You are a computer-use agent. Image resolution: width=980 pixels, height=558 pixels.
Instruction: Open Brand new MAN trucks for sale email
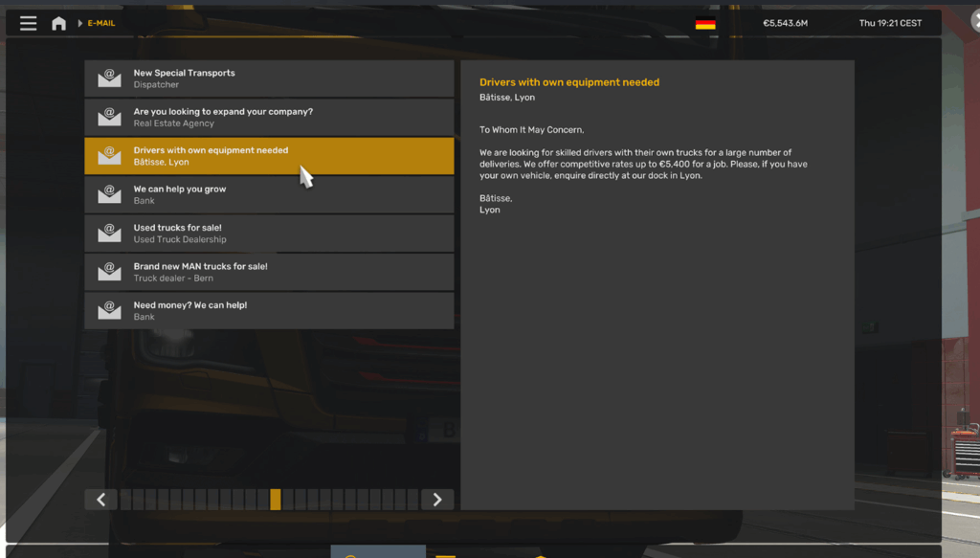[x=269, y=273]
